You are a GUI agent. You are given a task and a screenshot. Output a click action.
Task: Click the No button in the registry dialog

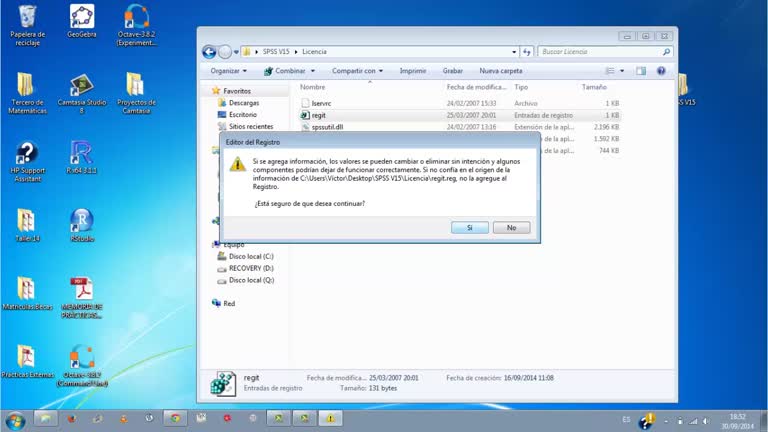point(511,228)
